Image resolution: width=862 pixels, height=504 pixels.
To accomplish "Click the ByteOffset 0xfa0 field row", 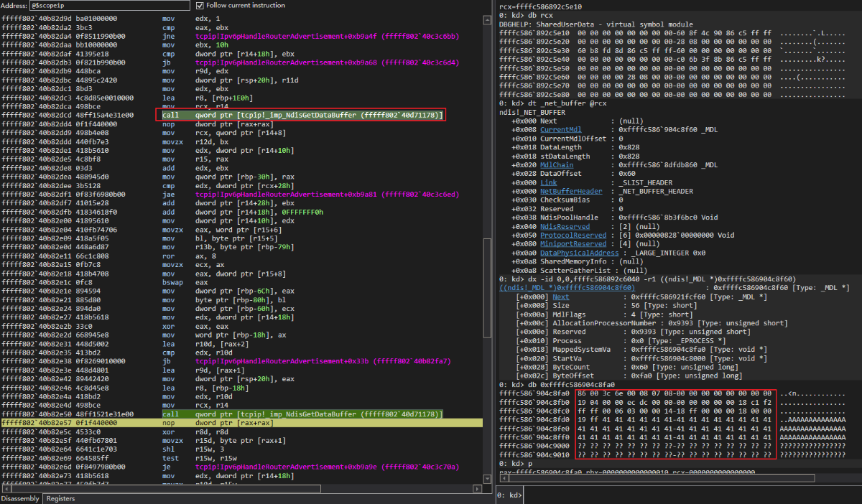I will pyautogui.click(x=629, y=376).
